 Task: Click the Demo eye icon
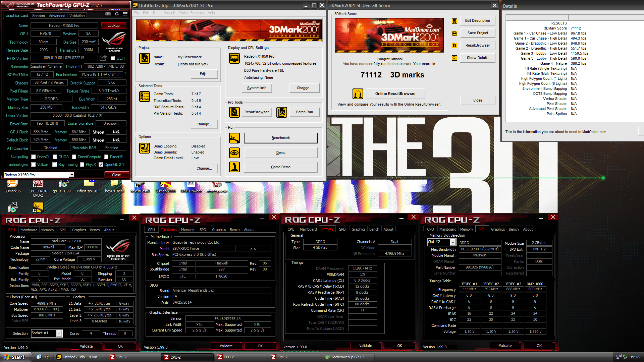click(234, 153)
